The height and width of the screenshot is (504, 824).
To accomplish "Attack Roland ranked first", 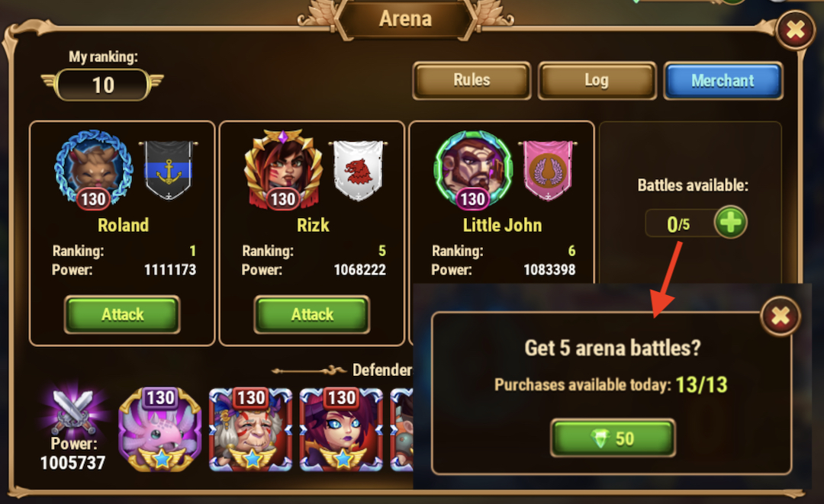I will [122, 314].
